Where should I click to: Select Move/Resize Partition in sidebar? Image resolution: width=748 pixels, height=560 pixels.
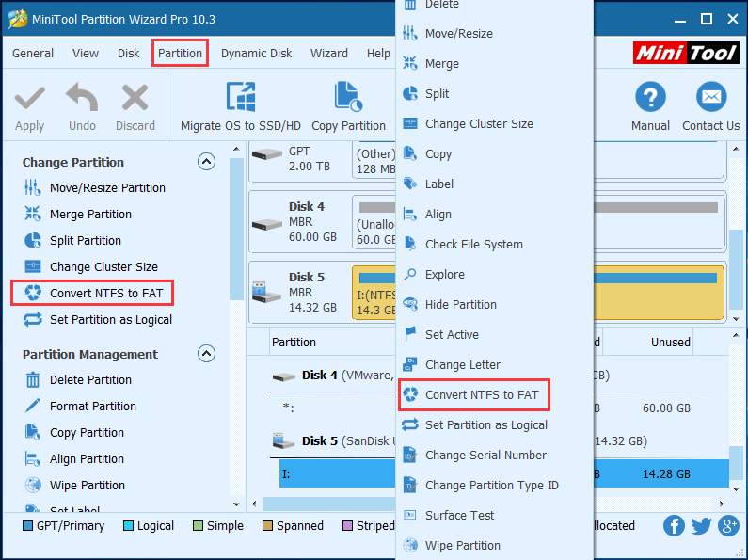point(94,188)
